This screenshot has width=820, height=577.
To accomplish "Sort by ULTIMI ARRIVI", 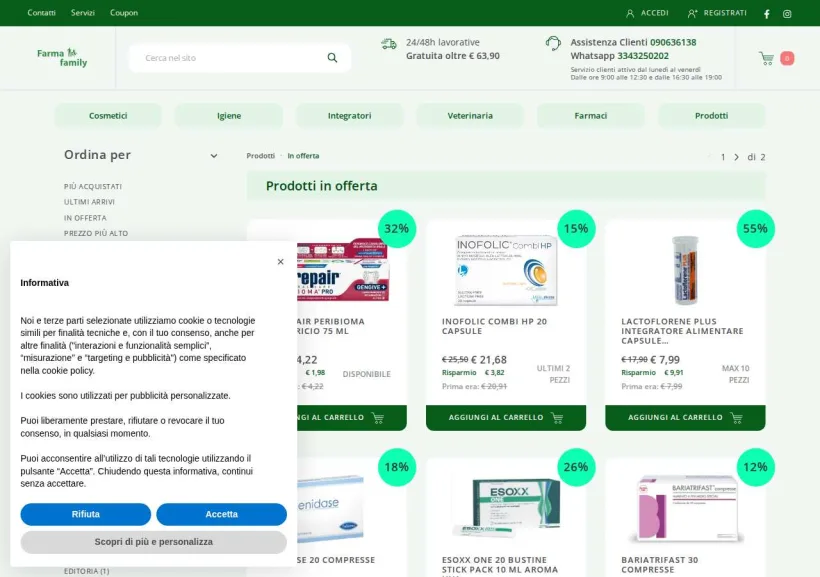I will (x=89, y=202).
